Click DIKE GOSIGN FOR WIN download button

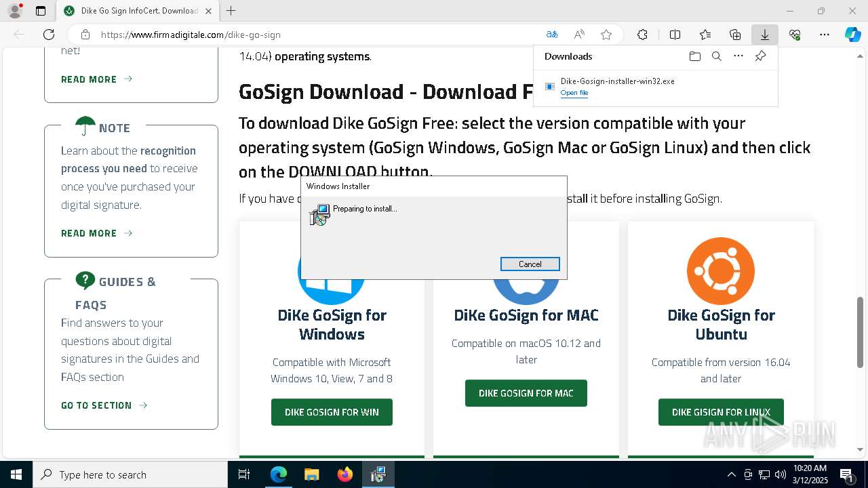point(332,412)
